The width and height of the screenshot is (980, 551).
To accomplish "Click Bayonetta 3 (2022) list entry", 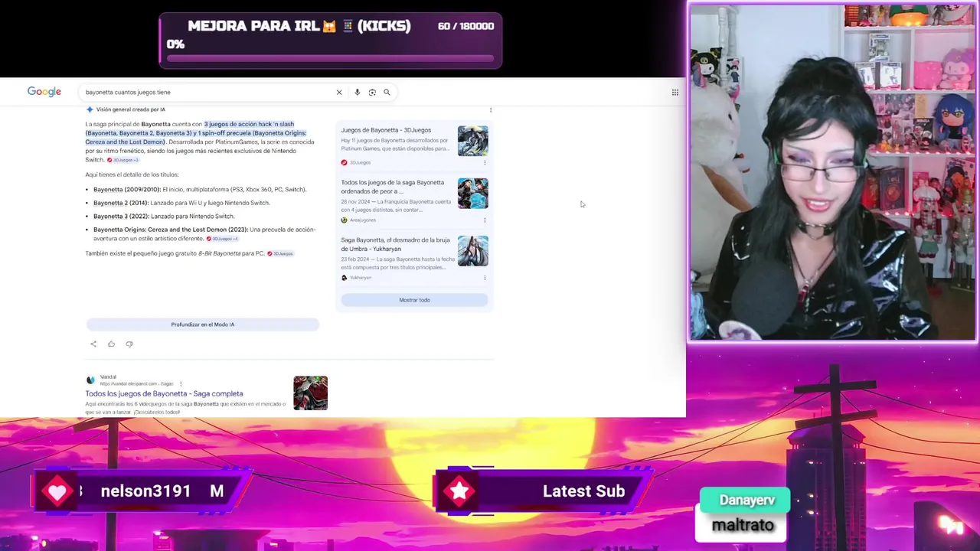I will (x=164, y=217).
